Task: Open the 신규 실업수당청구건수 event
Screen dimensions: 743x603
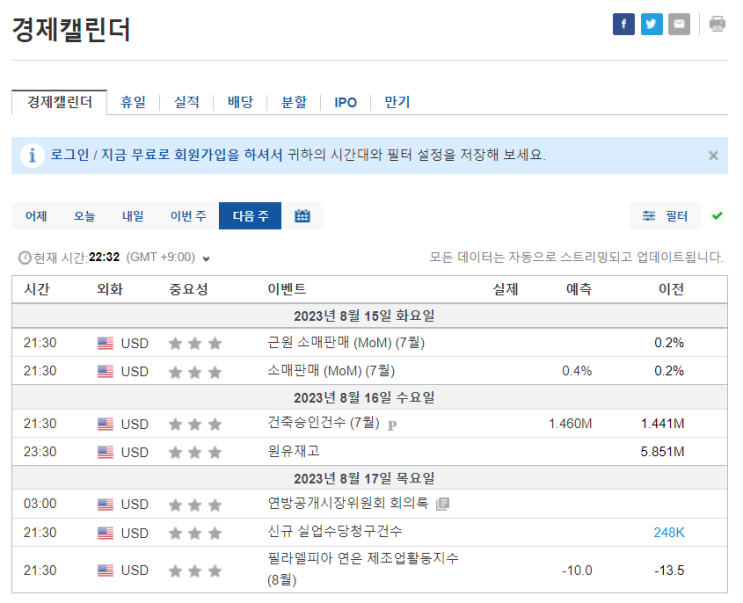Action: pos(335,531)
